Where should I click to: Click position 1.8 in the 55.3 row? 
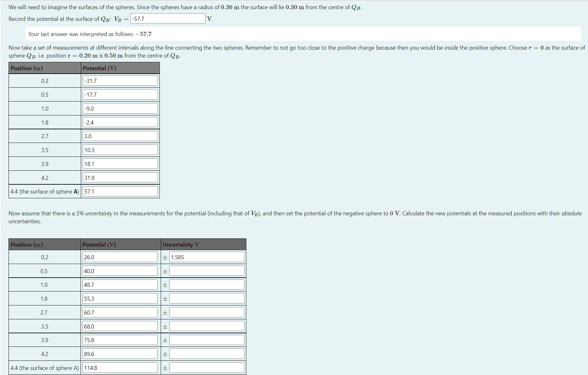click(44, 298)
